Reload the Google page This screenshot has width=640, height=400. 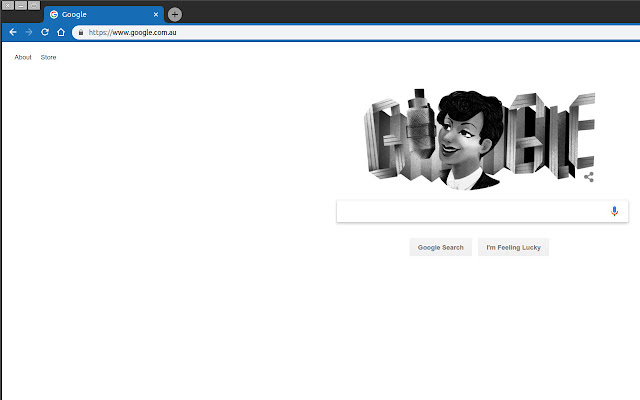point(45,32)
